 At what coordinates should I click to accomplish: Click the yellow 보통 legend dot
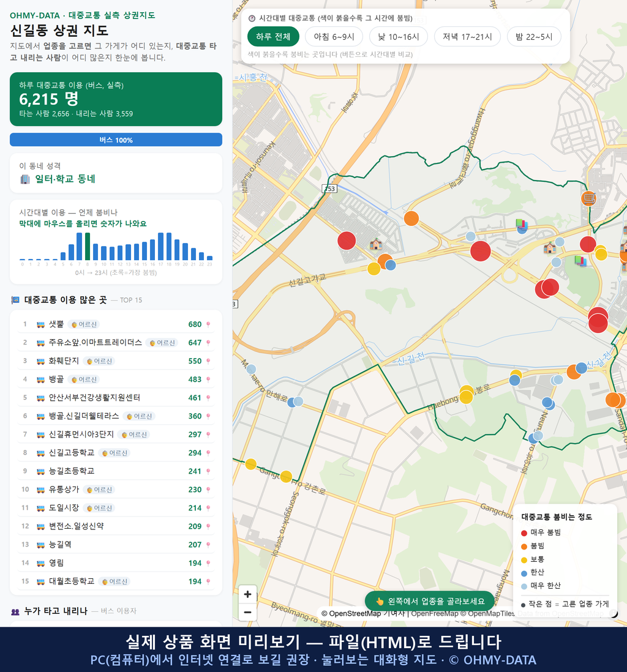click(524, 560)
